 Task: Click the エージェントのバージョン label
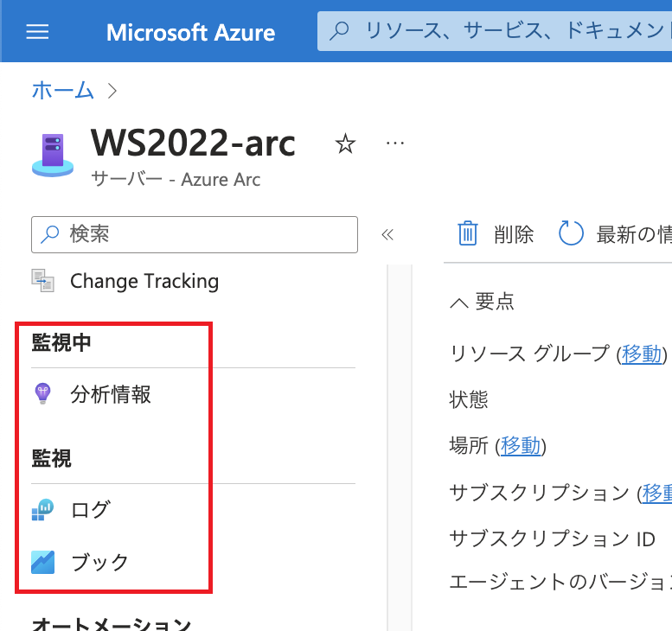pos(560,582)
